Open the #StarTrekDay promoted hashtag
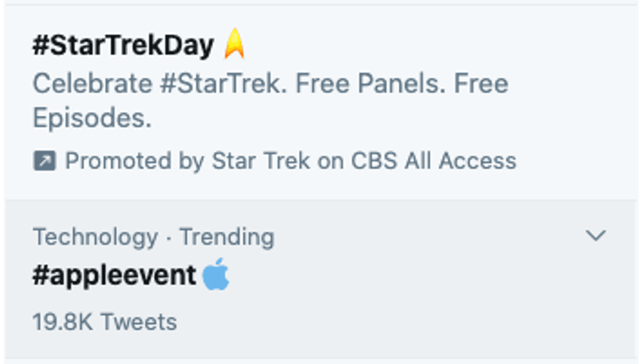 click(x=123, y=46)
